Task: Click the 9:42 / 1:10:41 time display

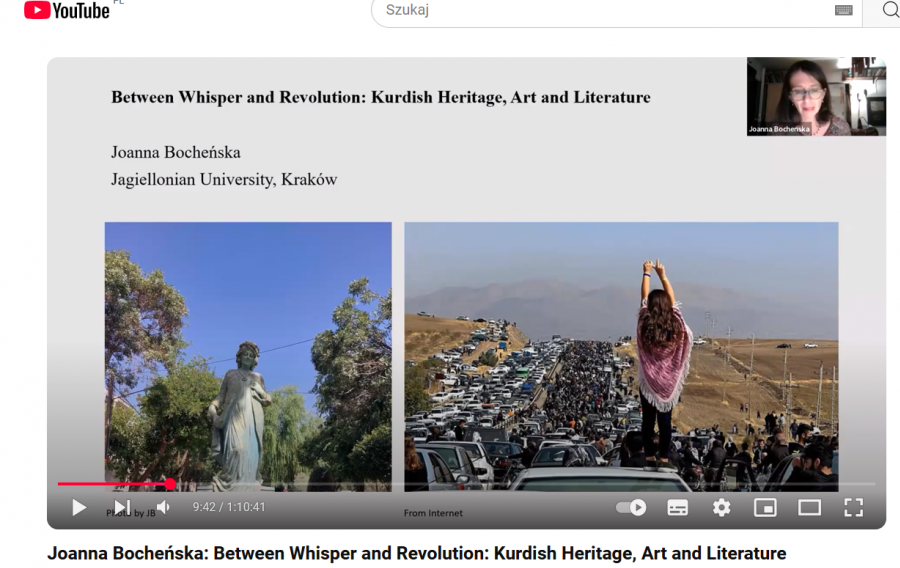Action: point(229,507)
